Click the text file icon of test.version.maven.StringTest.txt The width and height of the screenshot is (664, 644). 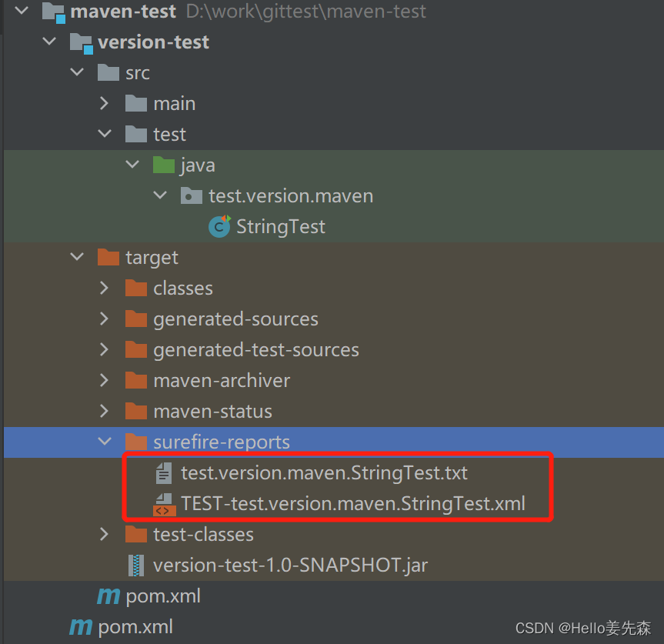[x=163, y=473]
